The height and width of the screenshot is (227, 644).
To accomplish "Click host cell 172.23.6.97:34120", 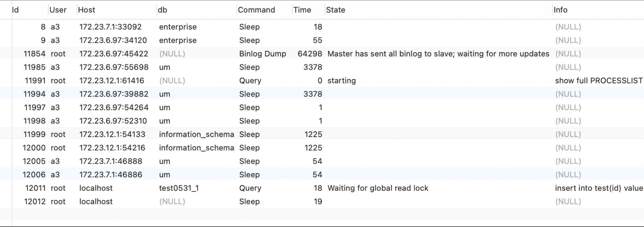I will coord(113,40).
